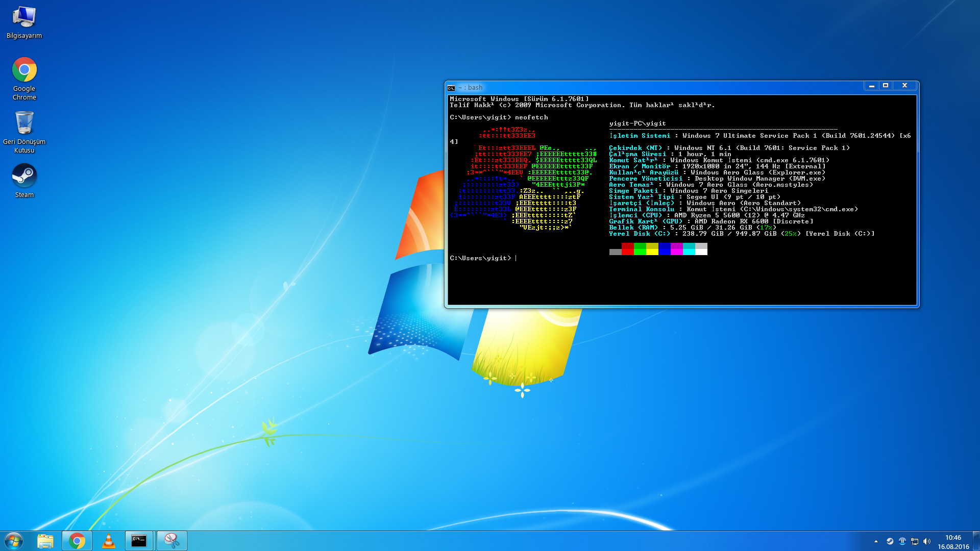Click the pure white color block

(x=701, y=251)
